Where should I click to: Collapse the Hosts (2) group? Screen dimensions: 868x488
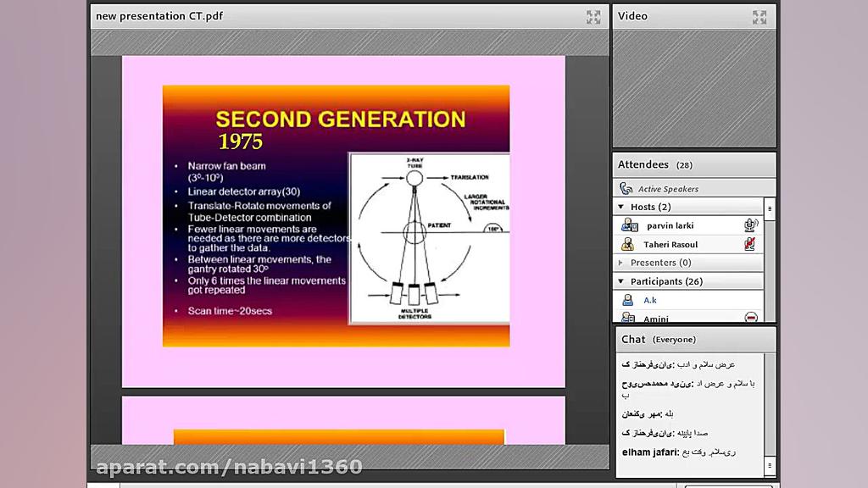point(621,207)
